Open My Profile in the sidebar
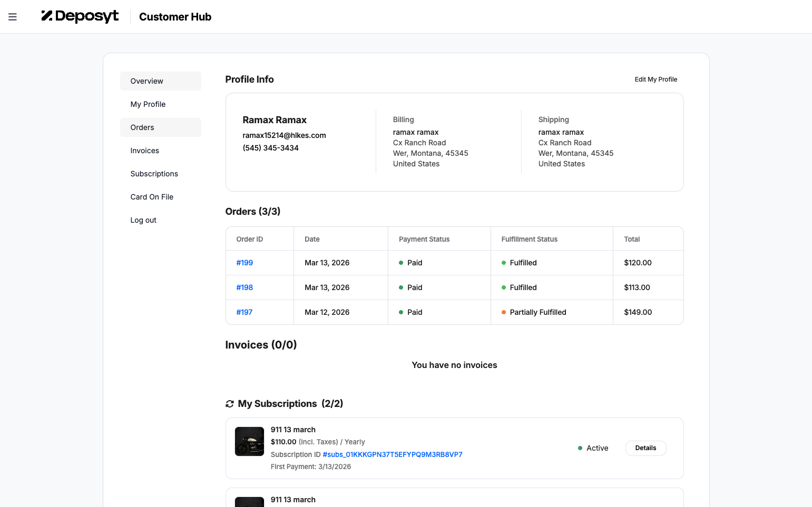 click(x=161, y=104)
